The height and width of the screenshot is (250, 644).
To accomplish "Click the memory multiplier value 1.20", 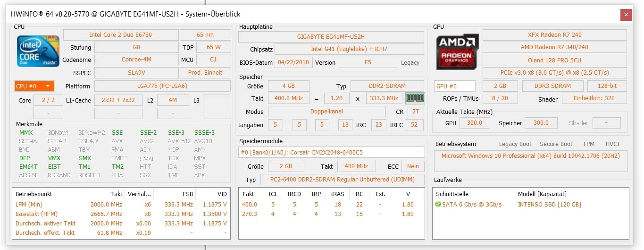I will (x=337, y=98).
